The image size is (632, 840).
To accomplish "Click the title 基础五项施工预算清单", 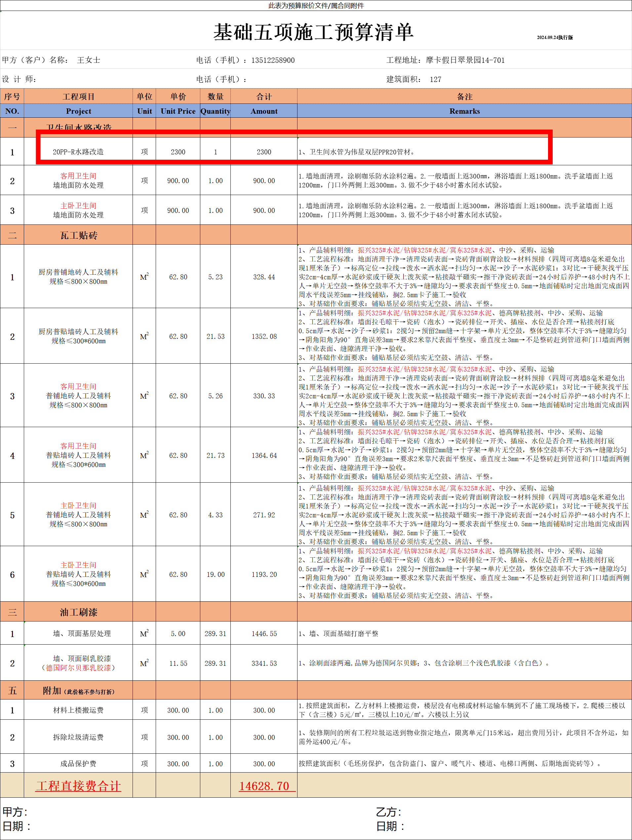I will point(313,32).
